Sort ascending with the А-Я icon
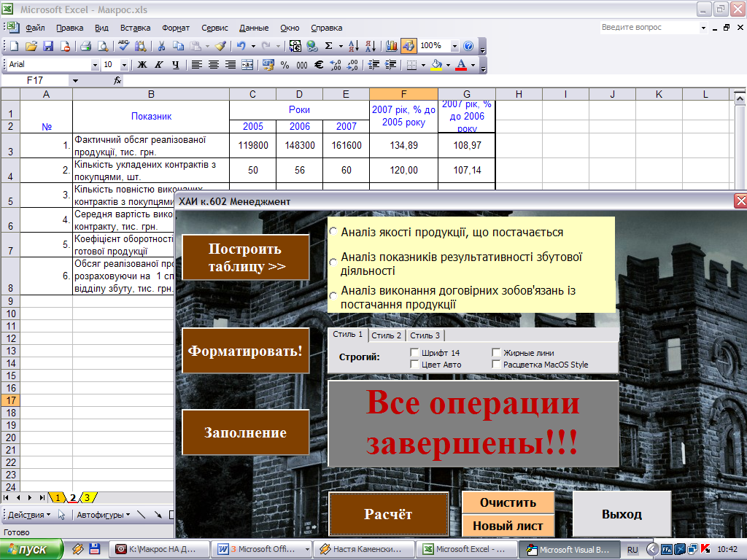This screenshot has height=560, width=747. pyautogui.click(x=353, y=46)
